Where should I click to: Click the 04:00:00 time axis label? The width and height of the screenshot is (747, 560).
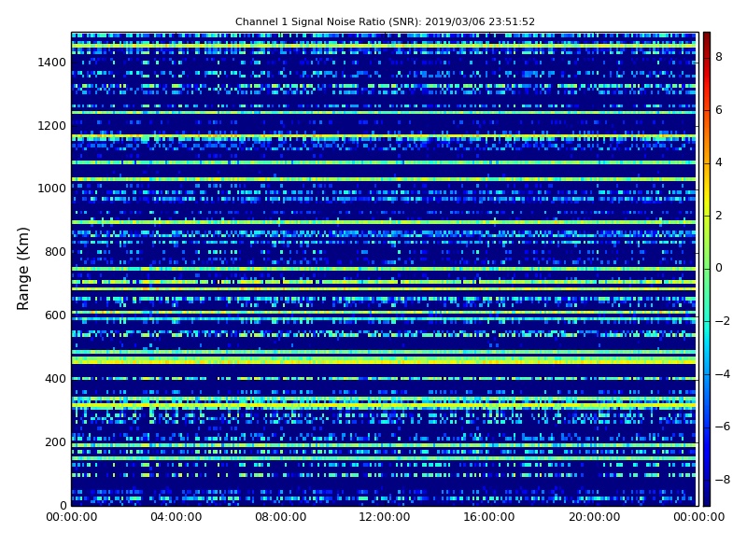[x=176, y=517]
